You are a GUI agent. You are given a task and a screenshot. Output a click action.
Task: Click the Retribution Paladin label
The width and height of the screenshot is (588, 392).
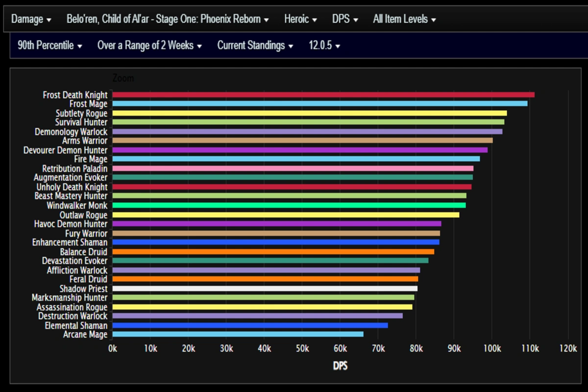pos(74,169)
